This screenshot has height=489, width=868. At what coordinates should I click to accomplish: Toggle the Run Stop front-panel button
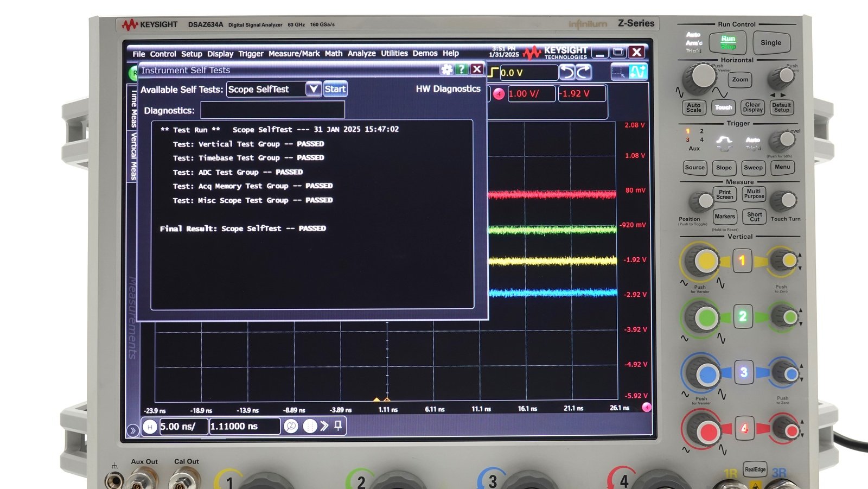pos(728,42)
